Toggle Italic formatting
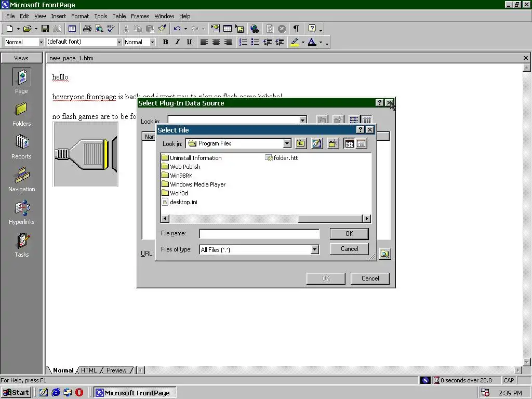The height and width of the screenshot is (399, 532). [177, 42]
